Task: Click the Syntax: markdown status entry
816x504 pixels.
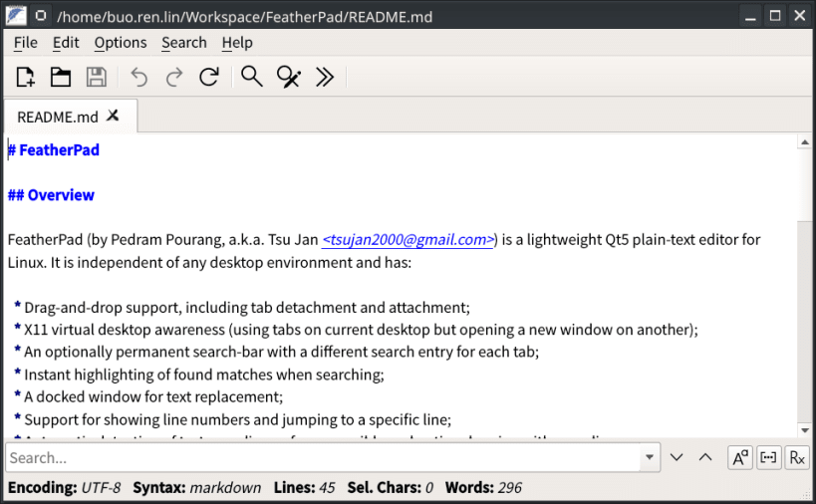Action: (196, 488)
